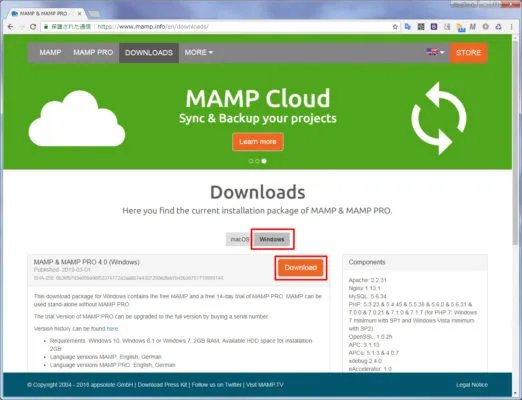Select third carousel slide dot
522x400 pixels.
pos(264,161)
